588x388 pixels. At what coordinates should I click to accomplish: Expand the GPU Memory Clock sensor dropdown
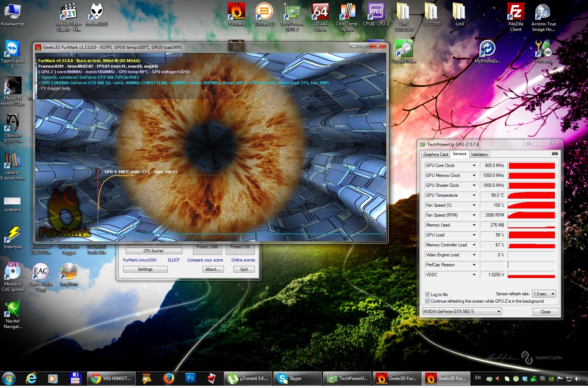click(x=474, y=175)
